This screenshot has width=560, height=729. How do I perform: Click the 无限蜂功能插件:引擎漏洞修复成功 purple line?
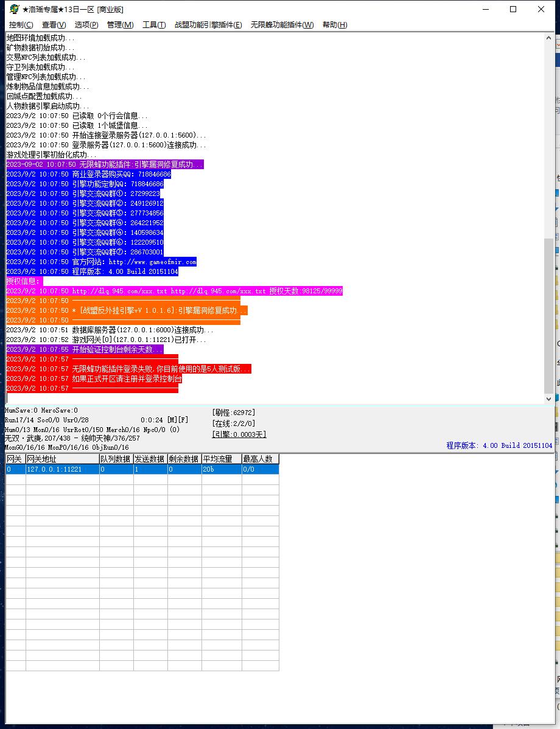tap(105, 164)
